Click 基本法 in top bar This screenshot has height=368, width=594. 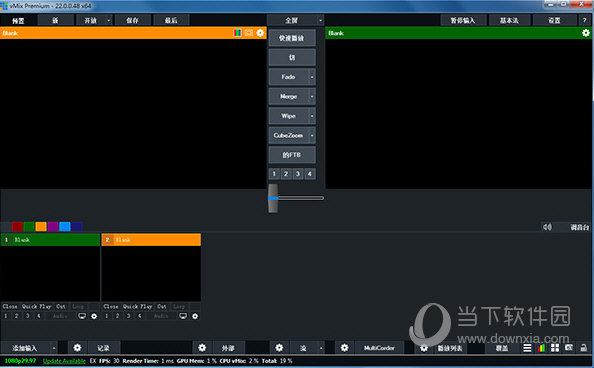tap(509, 20)
